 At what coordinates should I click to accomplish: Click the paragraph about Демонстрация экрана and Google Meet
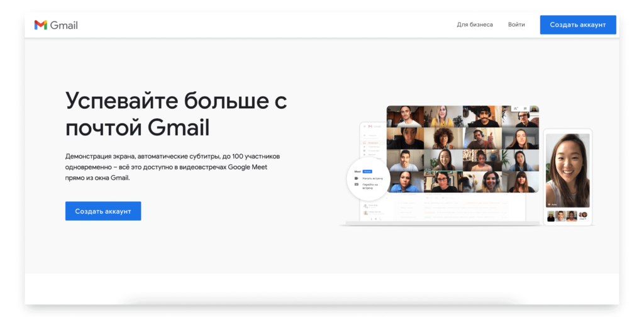pyautogui.click(x=172, y=167)
